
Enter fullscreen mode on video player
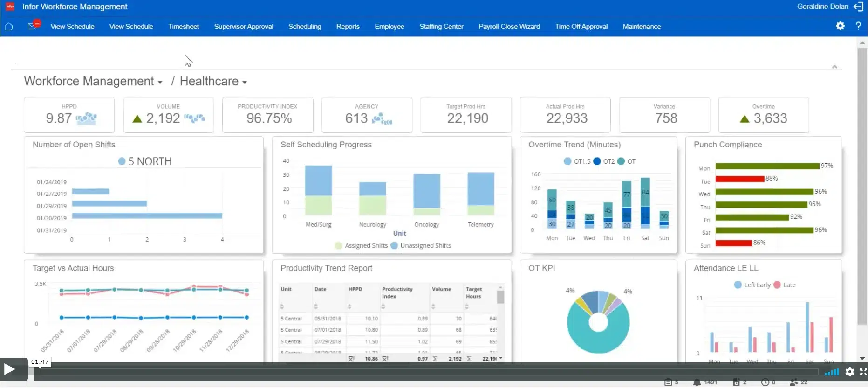(x=863, y=372)
